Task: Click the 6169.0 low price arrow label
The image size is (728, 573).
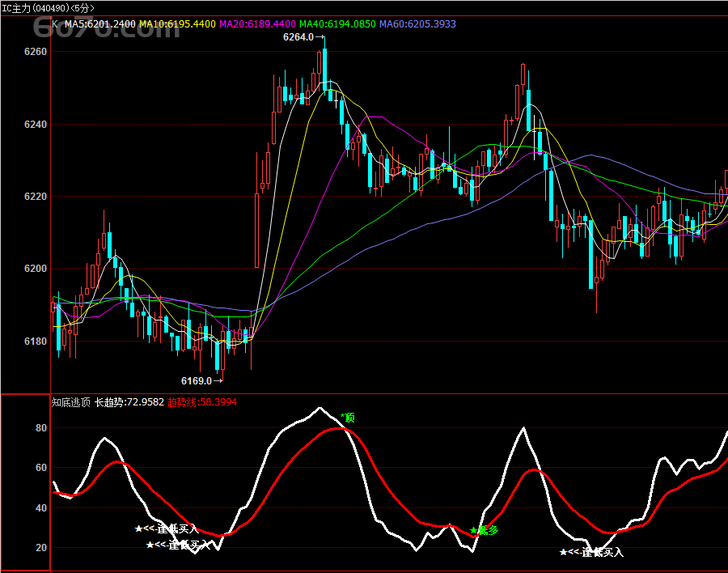Action: point(201,380)
